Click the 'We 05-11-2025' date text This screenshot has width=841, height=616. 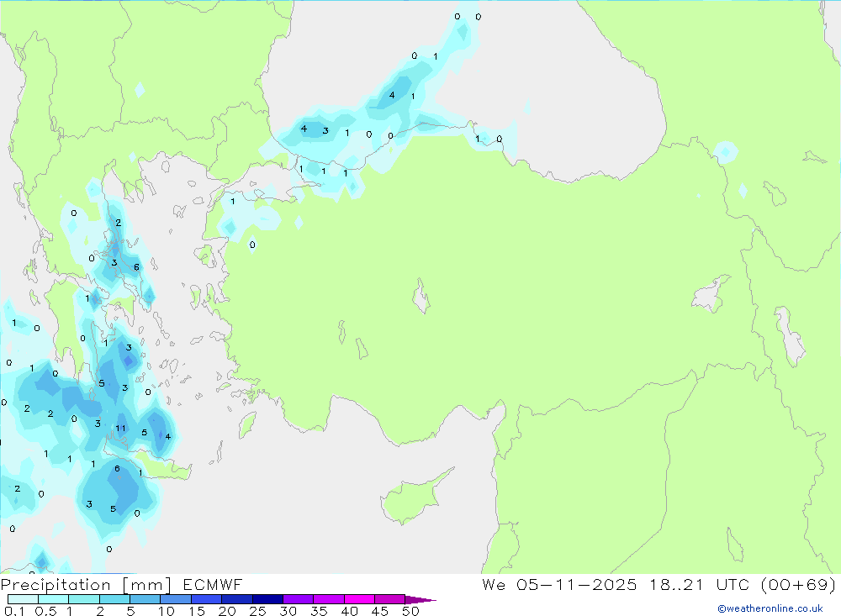(x=559, y=585)
